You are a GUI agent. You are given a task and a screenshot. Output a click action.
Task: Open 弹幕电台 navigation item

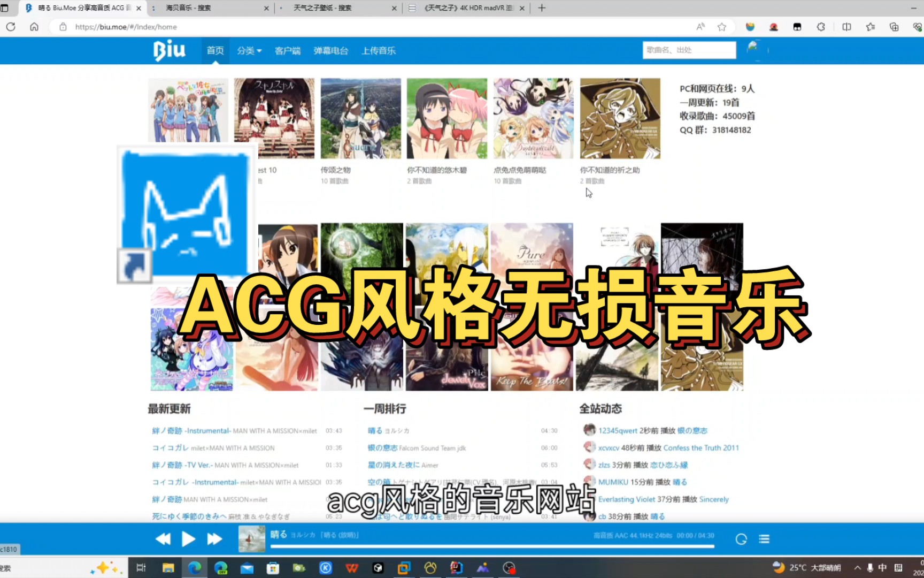coord(331,50)
